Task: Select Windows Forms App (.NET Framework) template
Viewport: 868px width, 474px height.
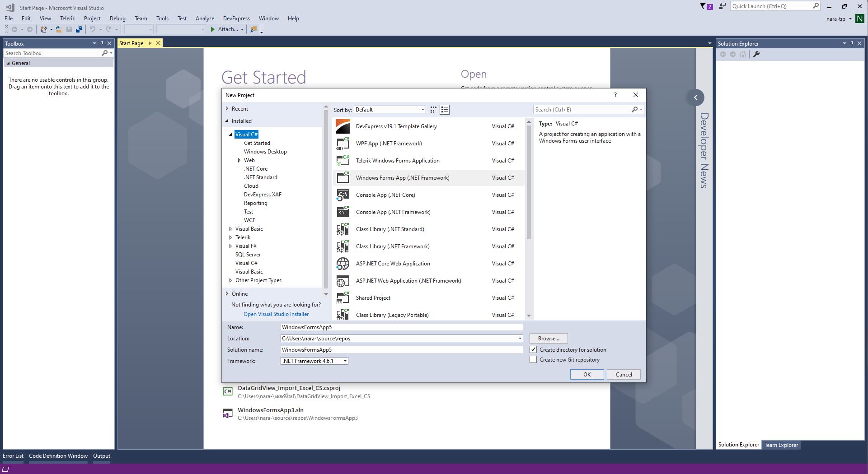Action: (x=428, y=178)
